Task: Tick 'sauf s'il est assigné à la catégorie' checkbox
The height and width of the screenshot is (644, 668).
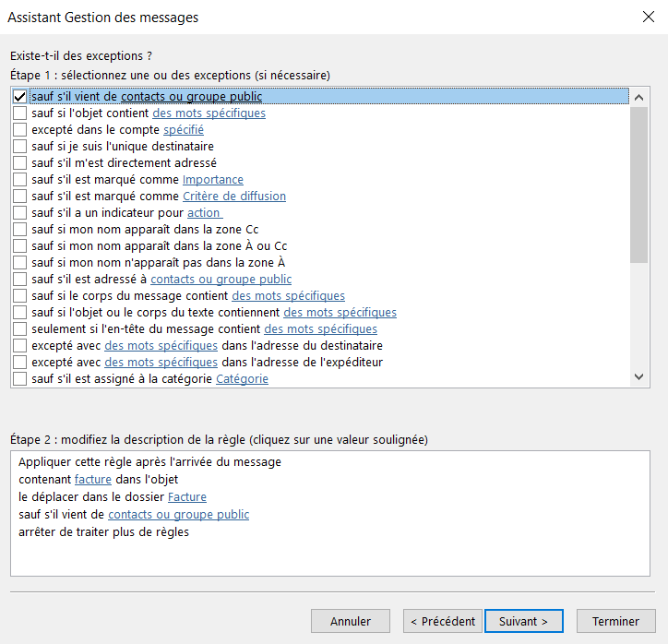Action: [19, 379]
